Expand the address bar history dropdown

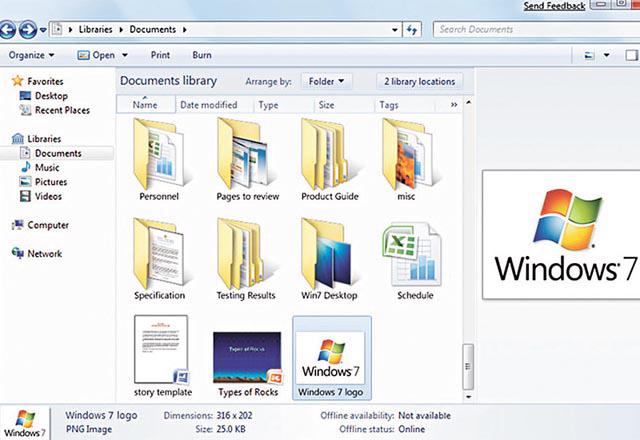click(x=395, y=30)
